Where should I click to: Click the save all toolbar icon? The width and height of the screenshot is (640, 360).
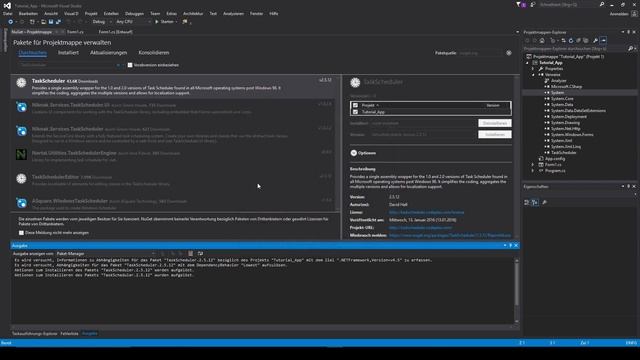(58, 22)
